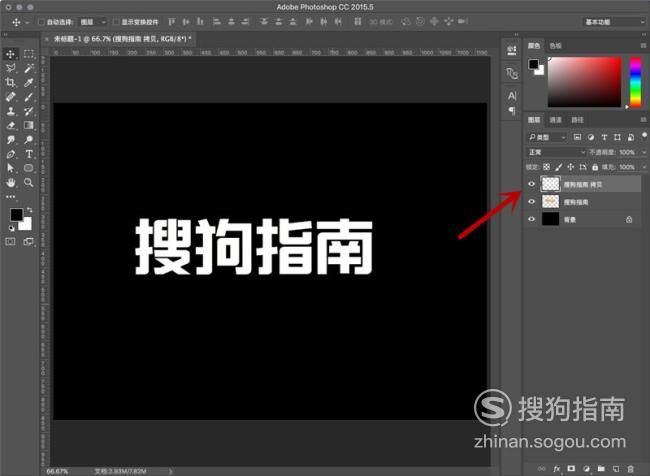The height and width of the screenshot is (476, 650).
Task: Reset to default foreground and background colors
Action: (x=12, y=228)
